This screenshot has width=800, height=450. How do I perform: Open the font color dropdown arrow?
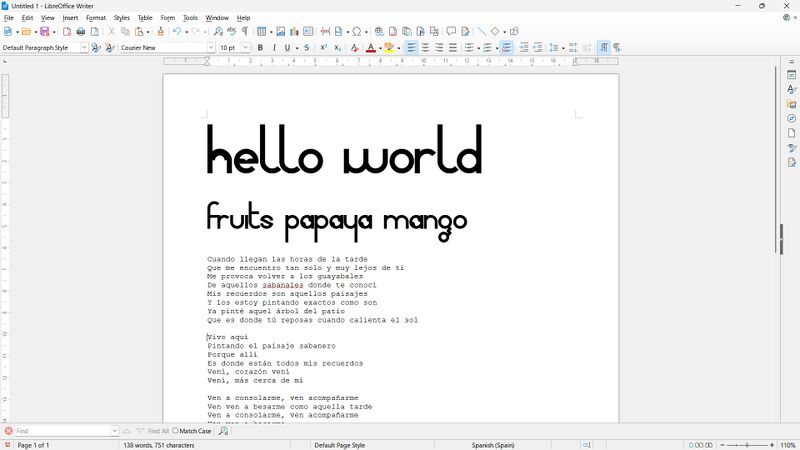click(x=380, y=48)
